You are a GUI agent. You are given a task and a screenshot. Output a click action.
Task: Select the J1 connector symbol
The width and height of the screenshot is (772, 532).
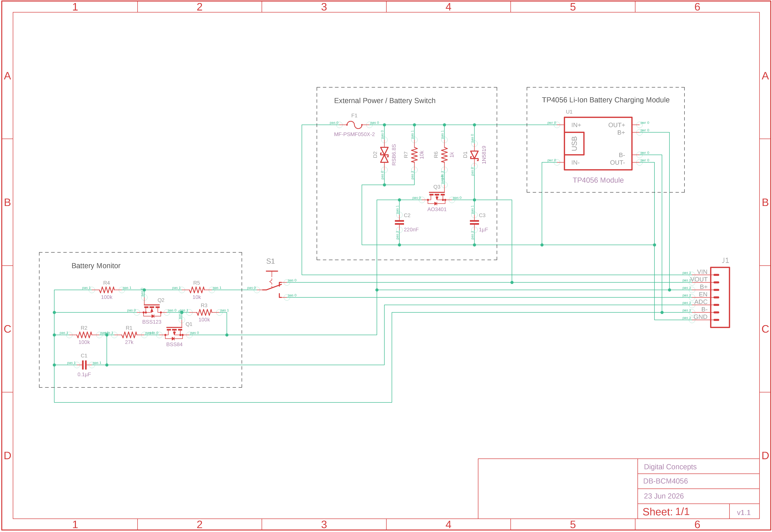(x=720, y=297)
